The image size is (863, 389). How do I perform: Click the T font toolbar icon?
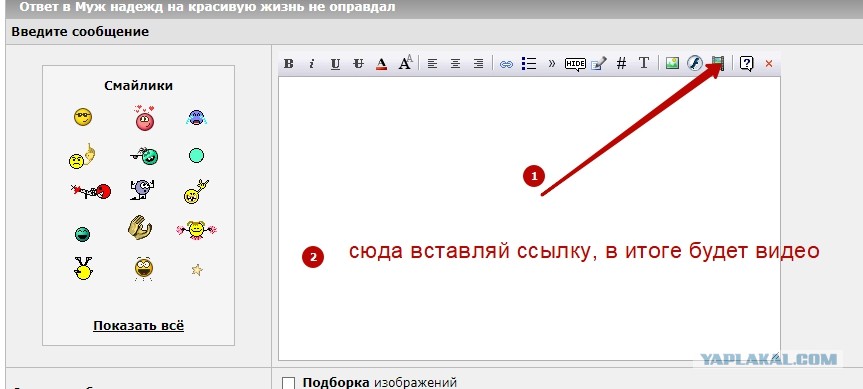(x=644, y=63)
